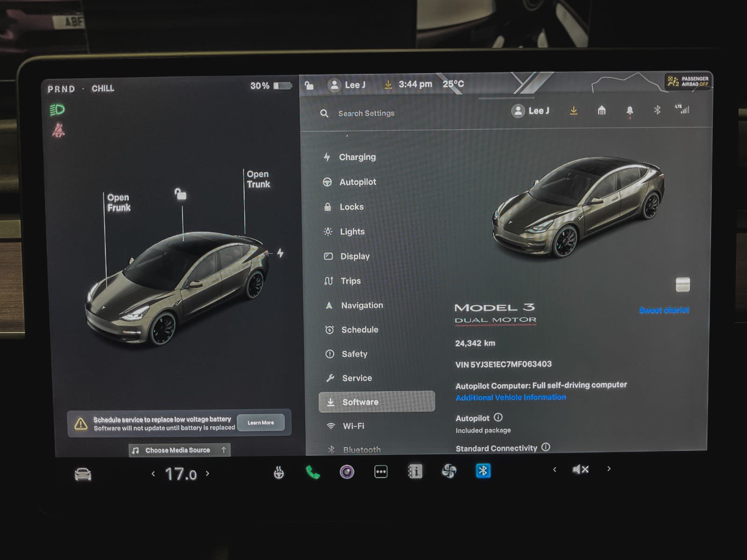Open the Autopilot info circle icon
747x560 pixels.
pyautogui.click(x=498, y=417)
